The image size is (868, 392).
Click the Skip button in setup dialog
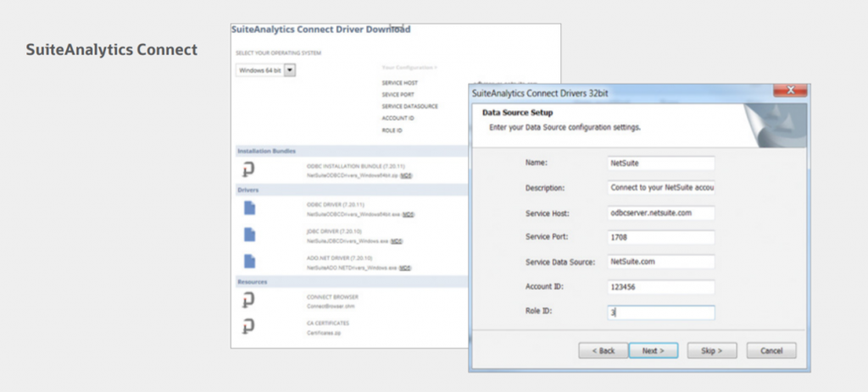coord(712,351)
